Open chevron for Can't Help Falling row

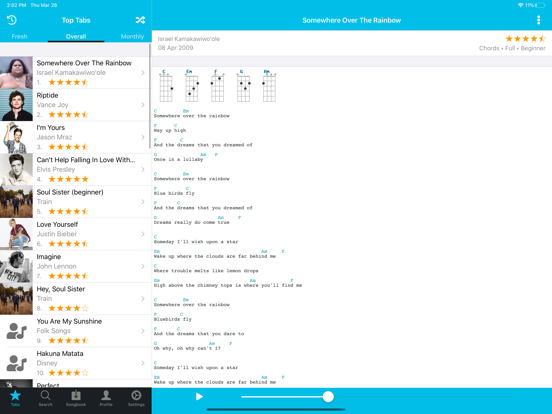click(143, 169)
